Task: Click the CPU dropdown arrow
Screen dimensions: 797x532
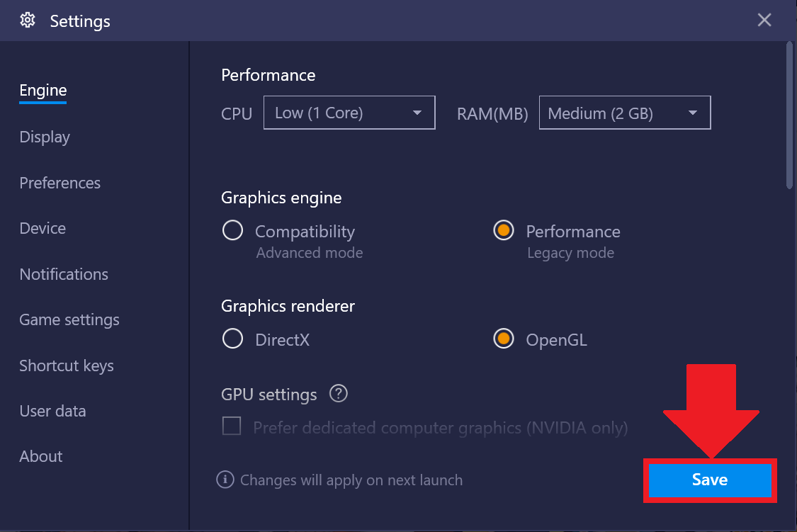Action: pos(417,113)
